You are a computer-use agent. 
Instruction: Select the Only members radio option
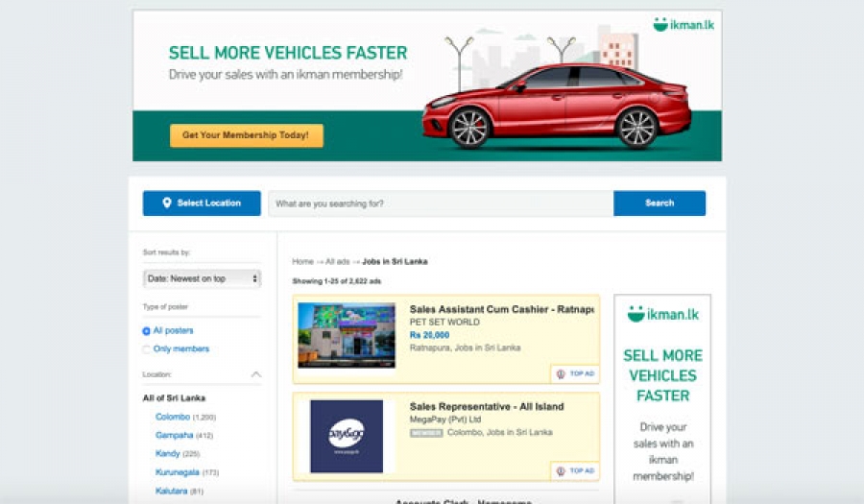click(x=146, y=349)
